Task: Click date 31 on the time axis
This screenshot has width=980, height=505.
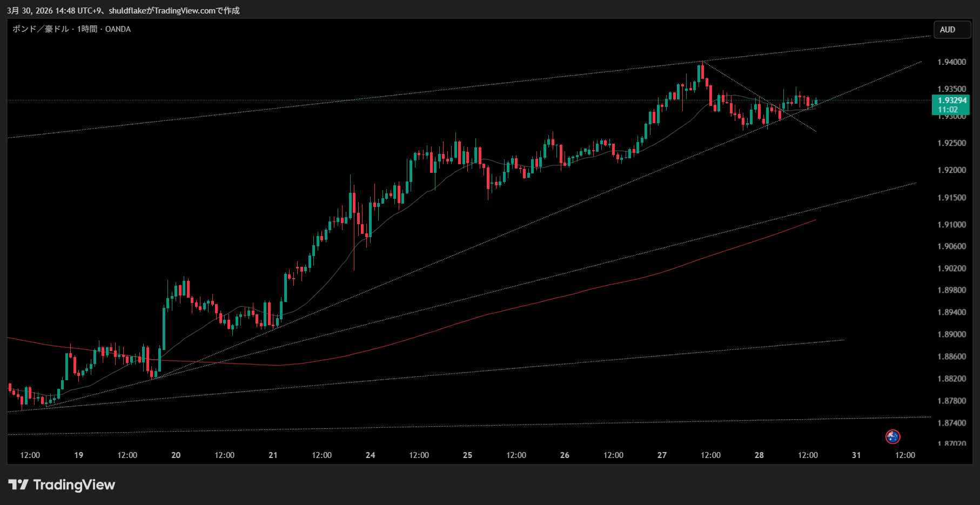Action: click(856, 455)
